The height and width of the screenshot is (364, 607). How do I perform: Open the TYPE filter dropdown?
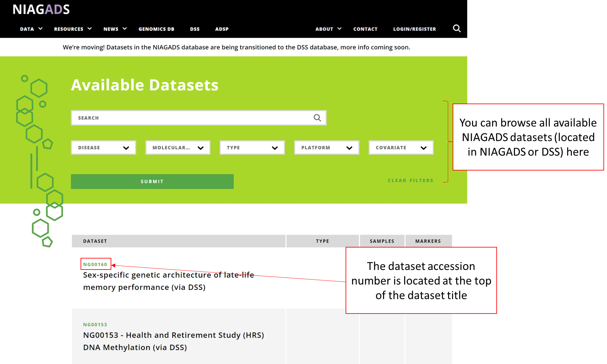[x=252, y=148]
